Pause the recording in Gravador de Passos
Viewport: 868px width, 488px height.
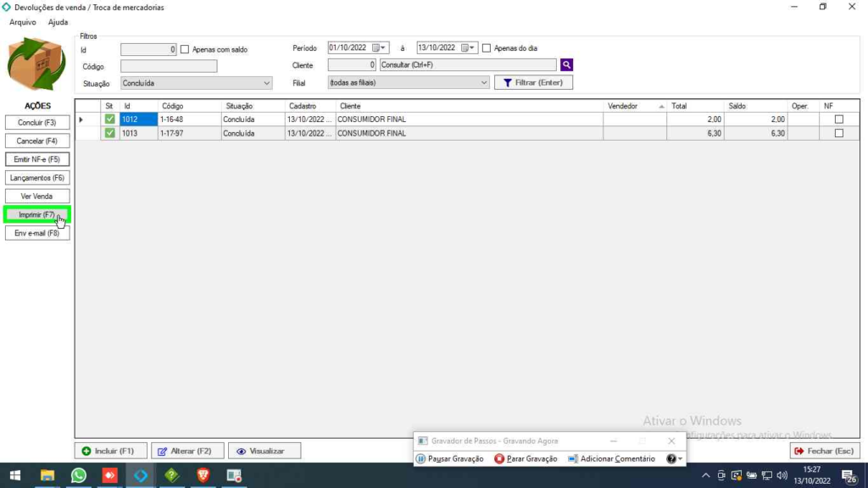(450, 458)
